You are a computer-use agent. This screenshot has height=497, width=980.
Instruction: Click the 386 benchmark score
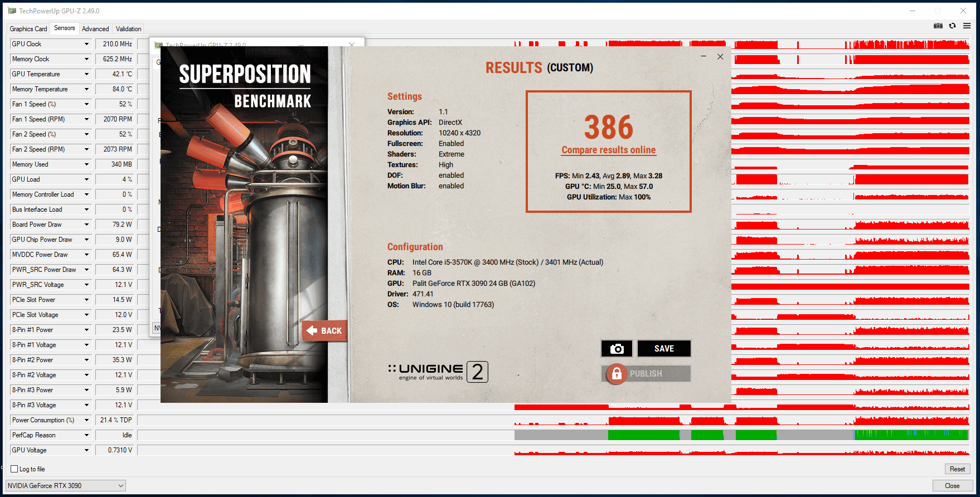click(x=609, y=127)
